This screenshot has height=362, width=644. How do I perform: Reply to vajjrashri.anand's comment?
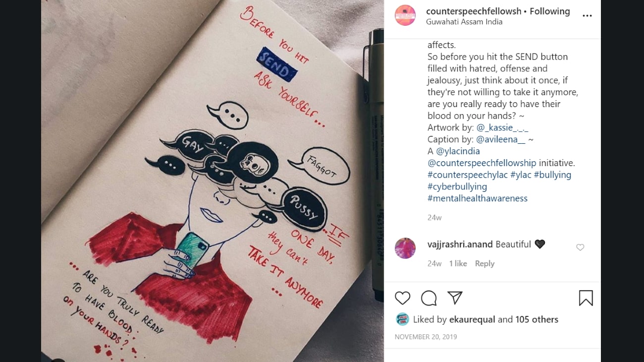coord(484,264)
